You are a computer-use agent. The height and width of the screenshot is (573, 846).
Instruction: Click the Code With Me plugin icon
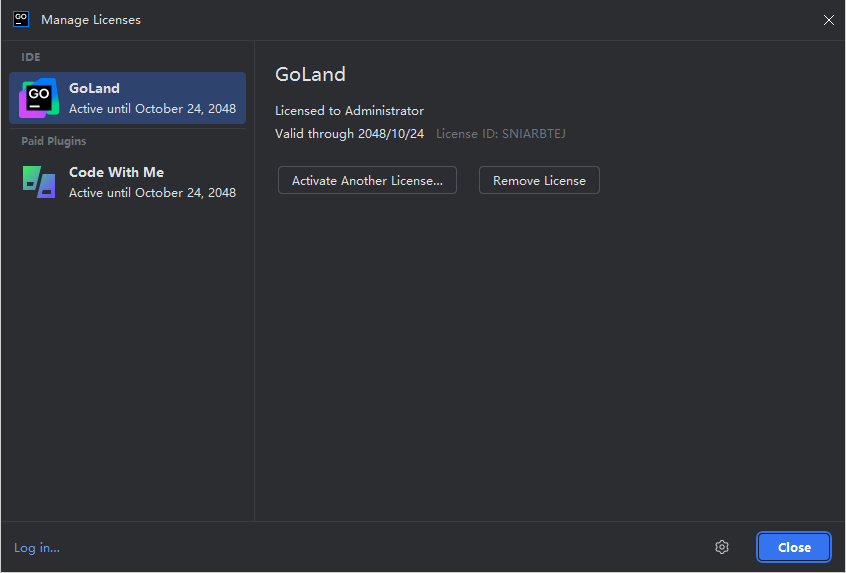point(39,182)
